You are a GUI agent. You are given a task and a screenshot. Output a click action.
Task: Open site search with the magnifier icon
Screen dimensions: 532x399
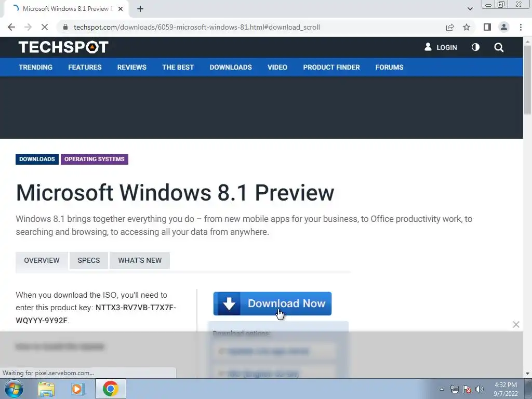[x=499, y=47]
